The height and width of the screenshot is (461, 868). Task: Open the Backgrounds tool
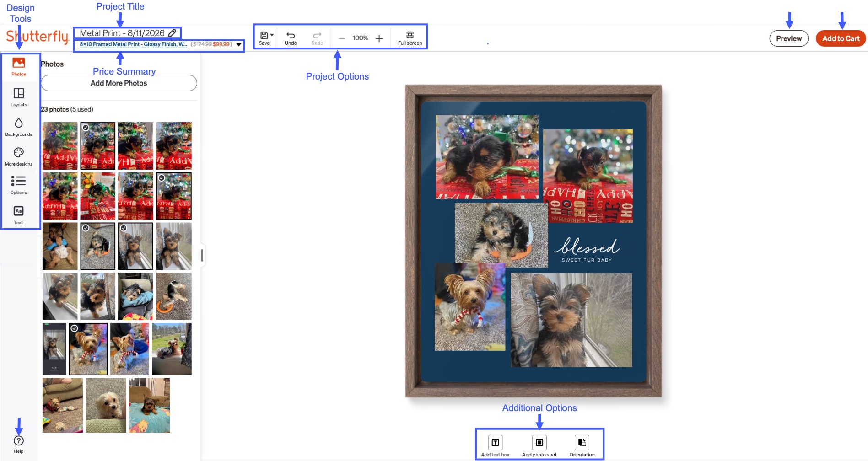pyautogui.click(x=19, y=127)
